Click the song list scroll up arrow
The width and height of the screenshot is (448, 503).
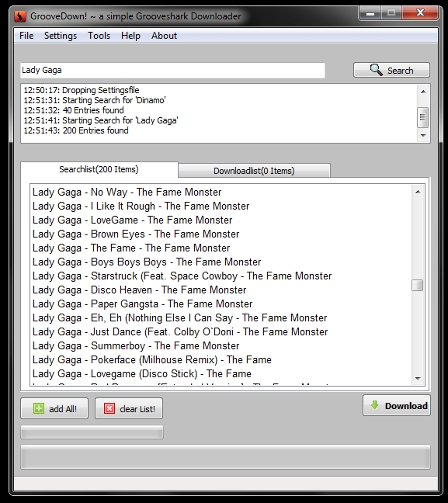coord(418,192)
